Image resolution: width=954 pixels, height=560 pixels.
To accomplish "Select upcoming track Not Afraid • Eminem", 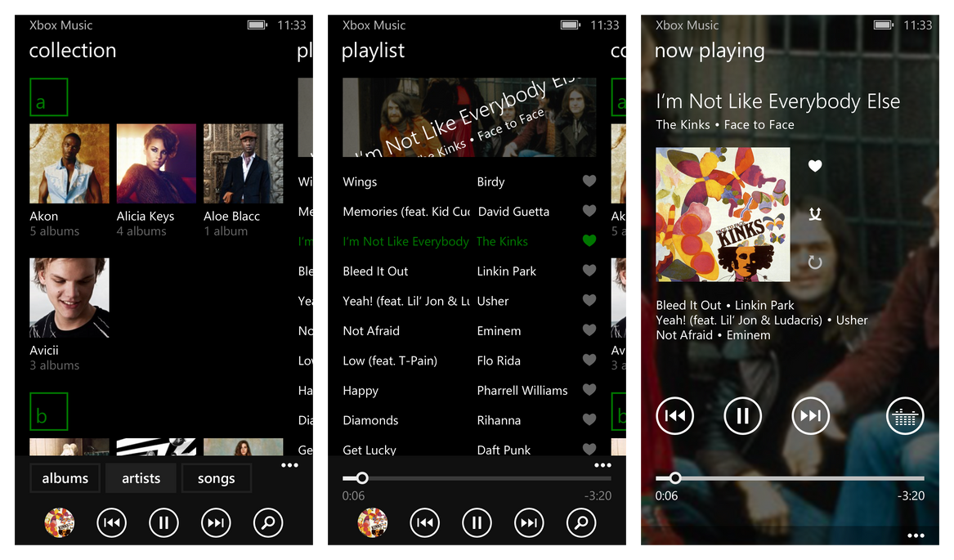I will pyautogui.click(x=713, y=335).
